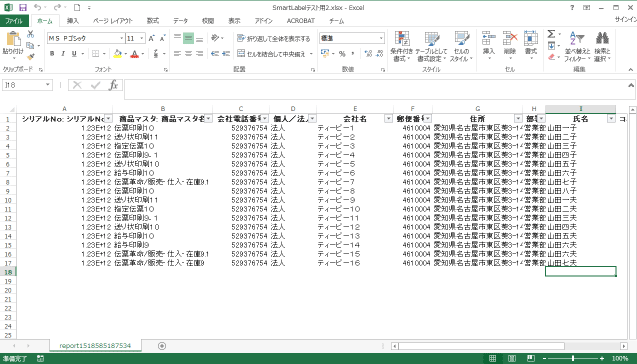Open filter dropdown for 会社名 column
The width and height of the screenshot is (637, 364).
(388, 119)
